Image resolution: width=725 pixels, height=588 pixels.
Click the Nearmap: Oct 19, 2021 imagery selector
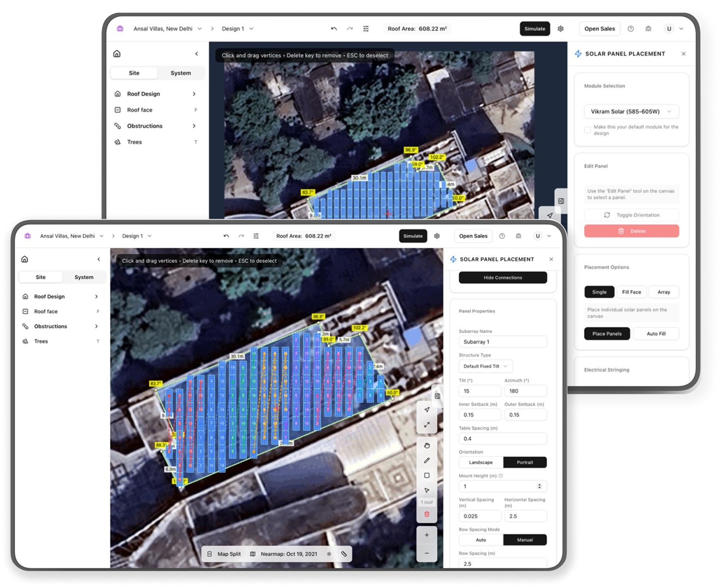[x=284, y=554]
